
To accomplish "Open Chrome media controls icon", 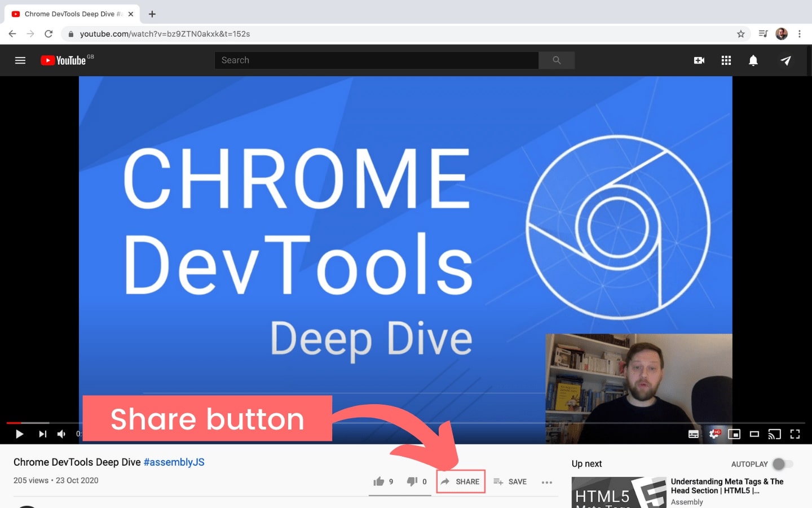I will click(763, 34).
